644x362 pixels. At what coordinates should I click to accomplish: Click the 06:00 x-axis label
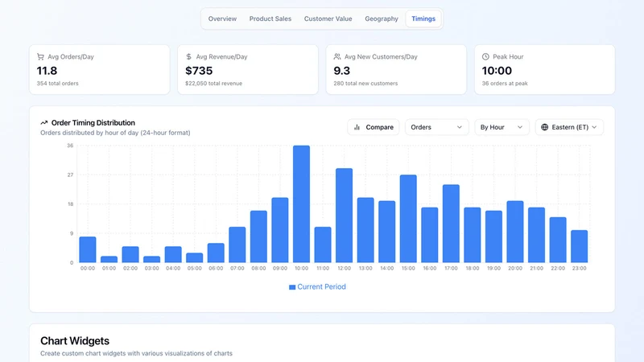tap(216, 269)
